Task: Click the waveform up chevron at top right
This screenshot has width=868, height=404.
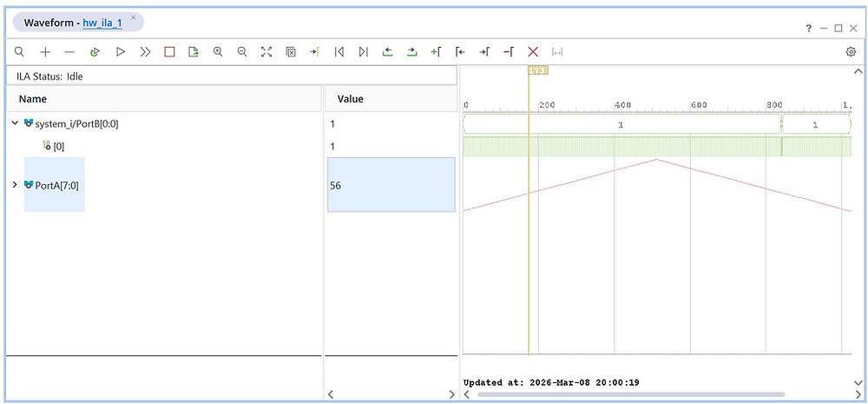Action: 858,71
